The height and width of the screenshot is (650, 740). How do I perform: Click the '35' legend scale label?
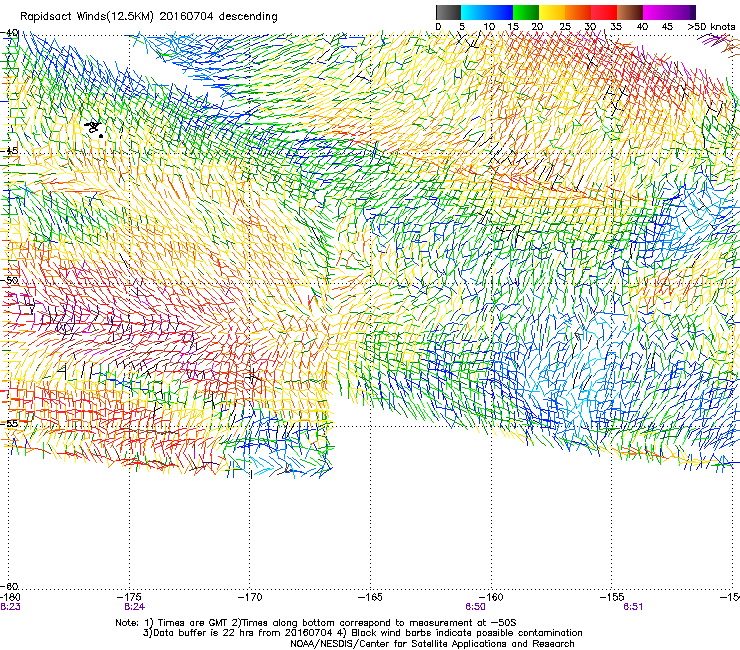click(616, 27)
